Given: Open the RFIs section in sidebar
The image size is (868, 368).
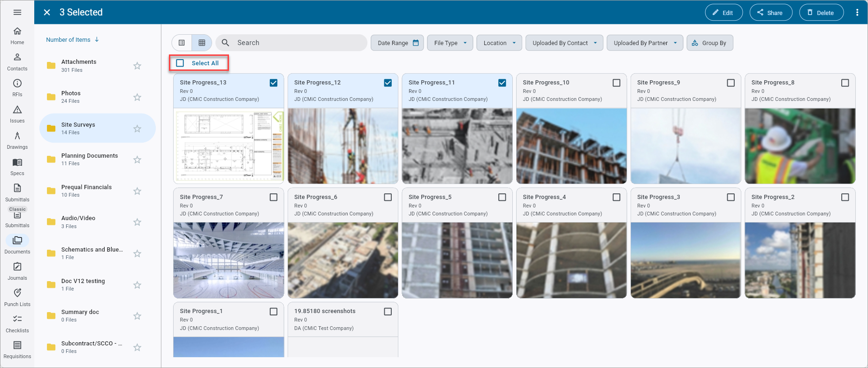Looking at the screenshot, I should [x=17, y=88].
